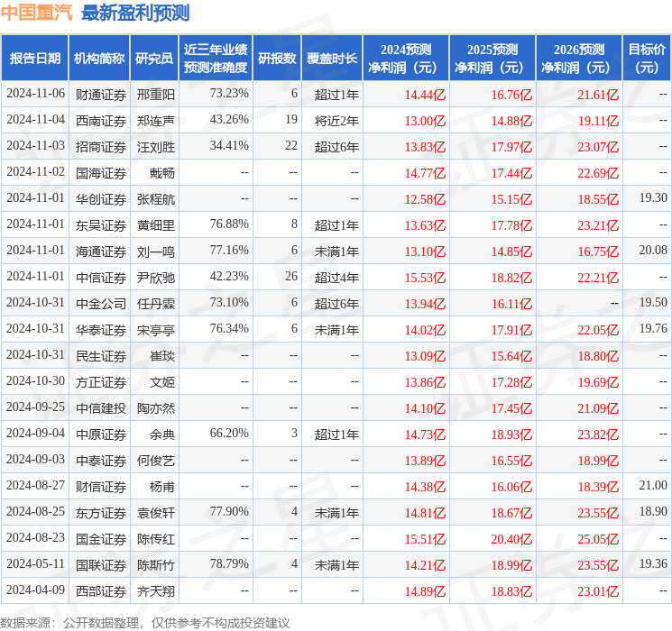672x631 pixels.
Task: Click coverage duration 将近2年
Action: pyautogui.click(x=336, y=121)
